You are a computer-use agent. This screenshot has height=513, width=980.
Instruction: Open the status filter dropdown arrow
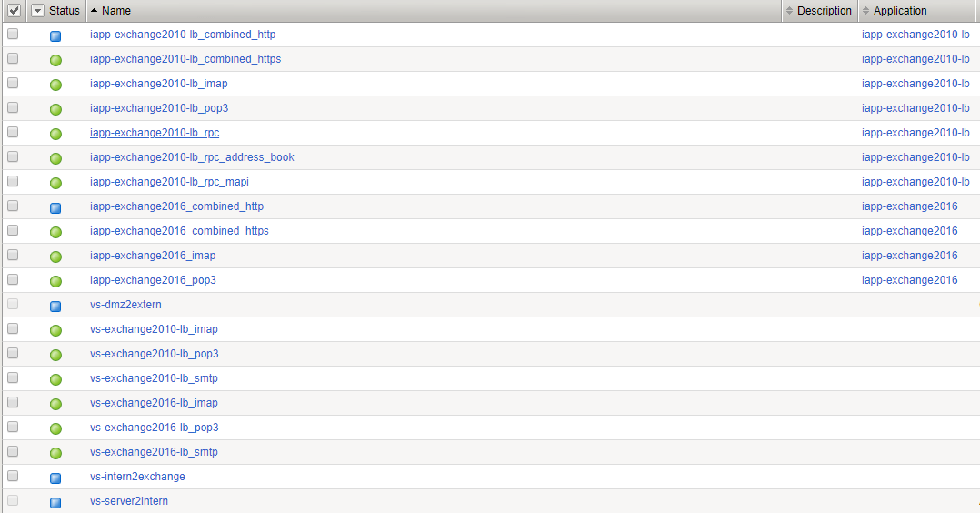click(x=37, y=11)
